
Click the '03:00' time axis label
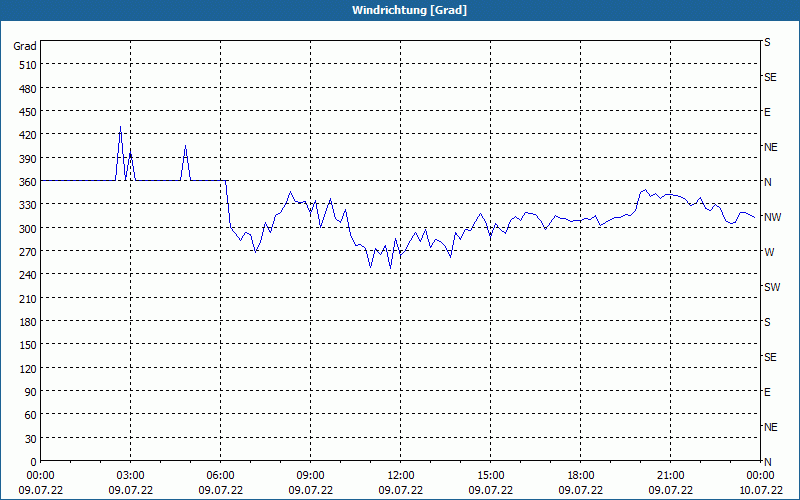131,476
